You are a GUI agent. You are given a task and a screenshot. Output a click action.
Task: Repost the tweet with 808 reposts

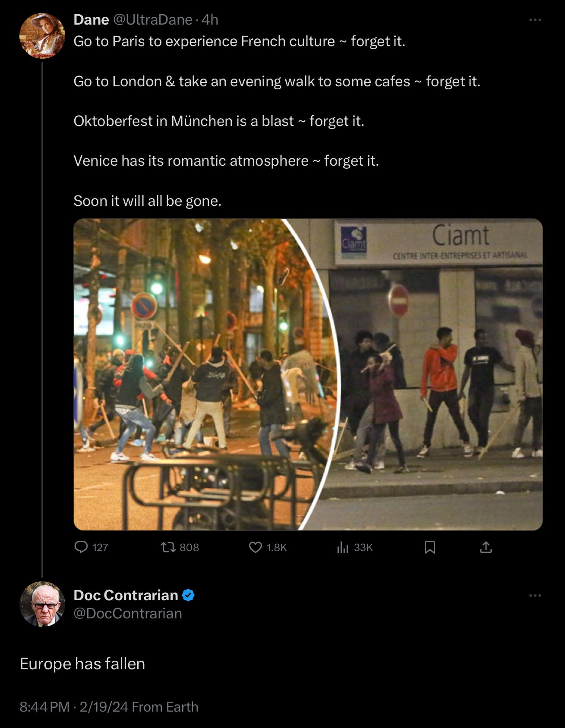click(x=180, y=547)
